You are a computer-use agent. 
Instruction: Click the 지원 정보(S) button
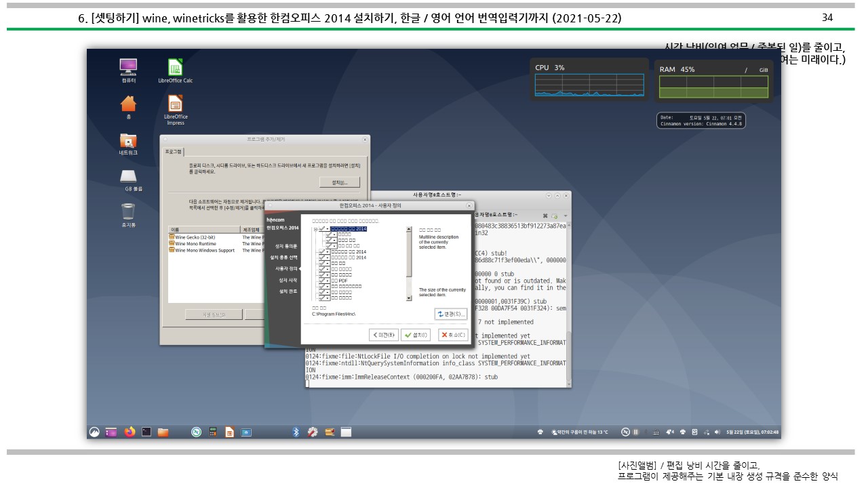[x=214, y=314]
